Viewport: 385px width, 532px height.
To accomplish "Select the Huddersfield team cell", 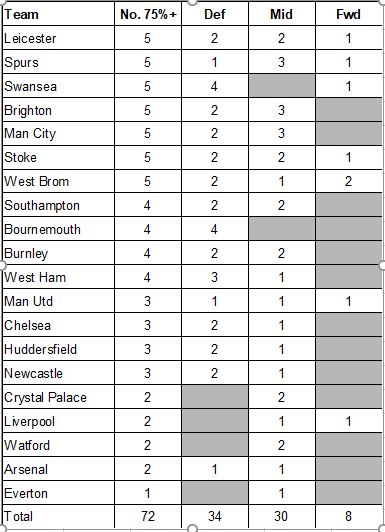I will 58,349.
